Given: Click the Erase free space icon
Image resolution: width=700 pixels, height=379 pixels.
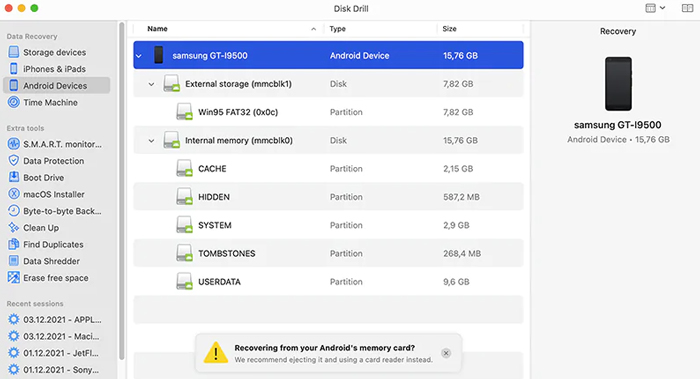Looking at the screenshot, I should (14, 278).
